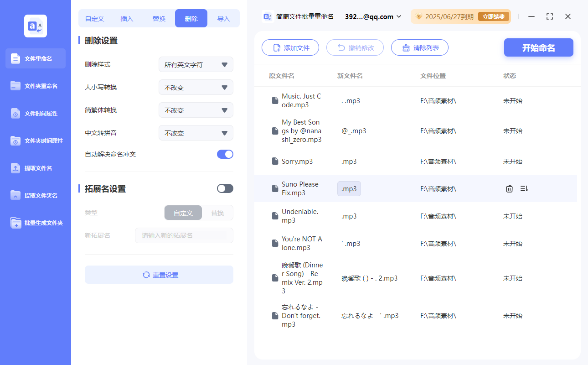
Task: Click the 请输入新的拓展名 input field
Action: pyautogui.click(x=184, y=235)
